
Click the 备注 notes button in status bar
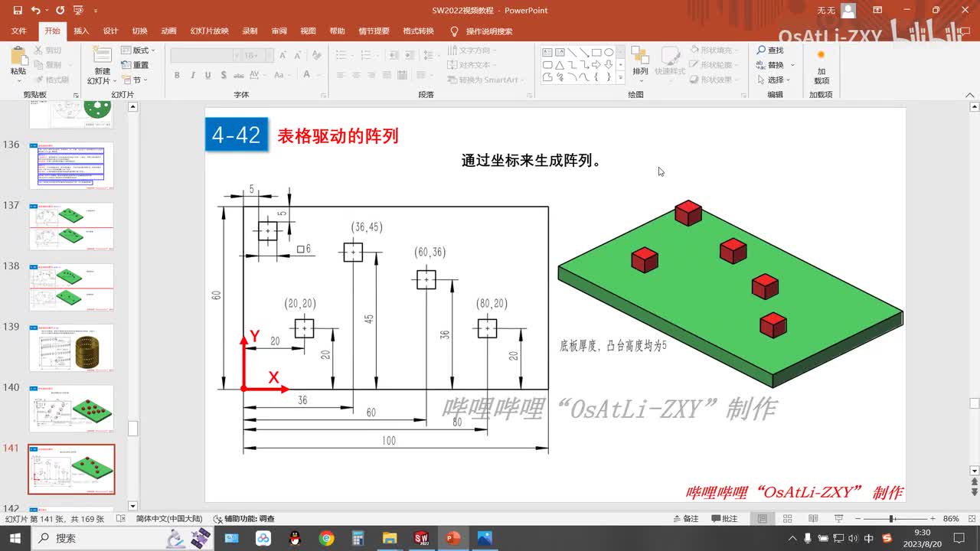point(684,519)
